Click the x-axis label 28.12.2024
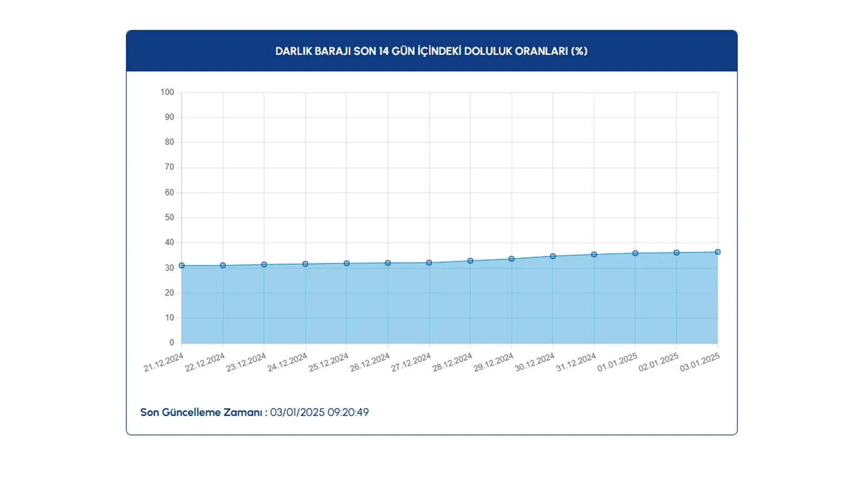This screenshot has width=868, height=488. point(452,362)
